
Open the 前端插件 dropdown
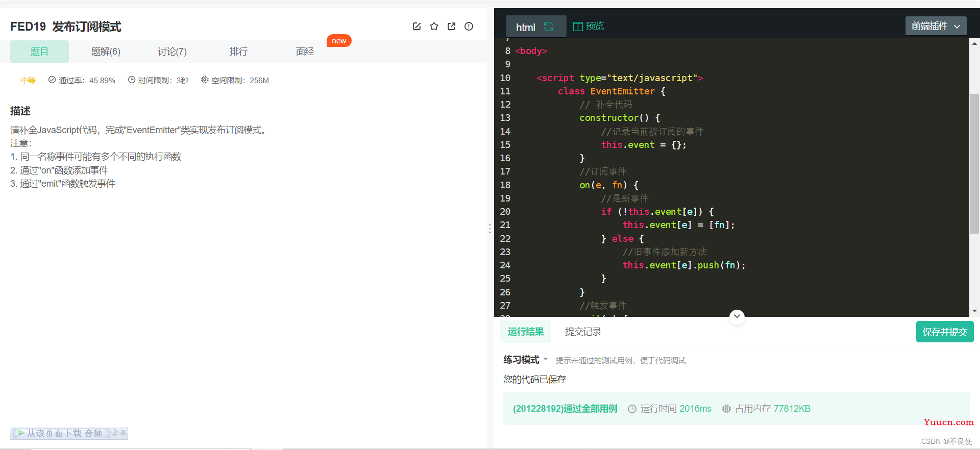pyautogui.click(x=936, y=26)
